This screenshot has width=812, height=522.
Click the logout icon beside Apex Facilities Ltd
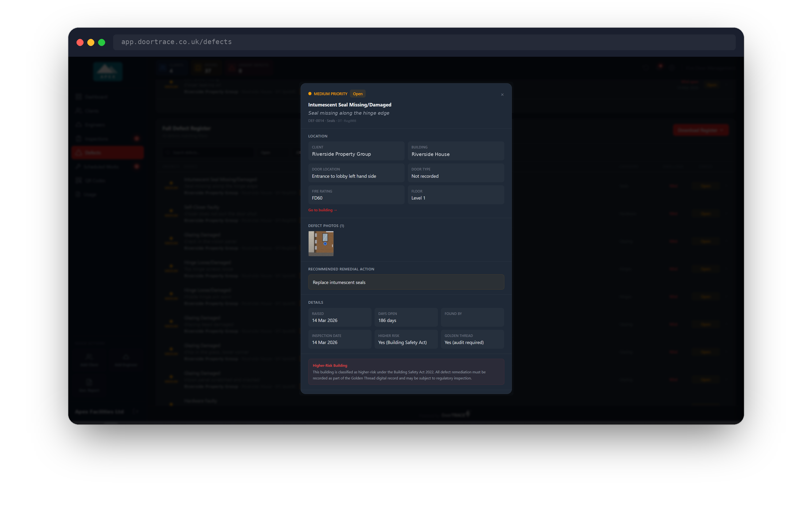pyautogui.click(x=135, y=412)
